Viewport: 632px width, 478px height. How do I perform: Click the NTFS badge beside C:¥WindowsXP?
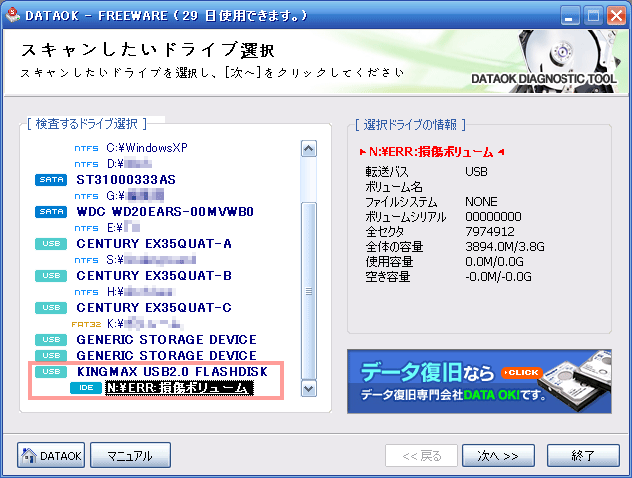[86, 148]
